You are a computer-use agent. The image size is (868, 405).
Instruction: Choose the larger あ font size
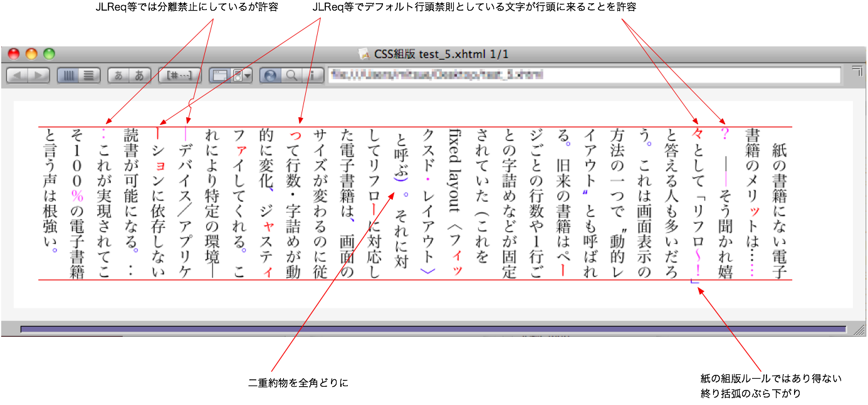(139, 75)
